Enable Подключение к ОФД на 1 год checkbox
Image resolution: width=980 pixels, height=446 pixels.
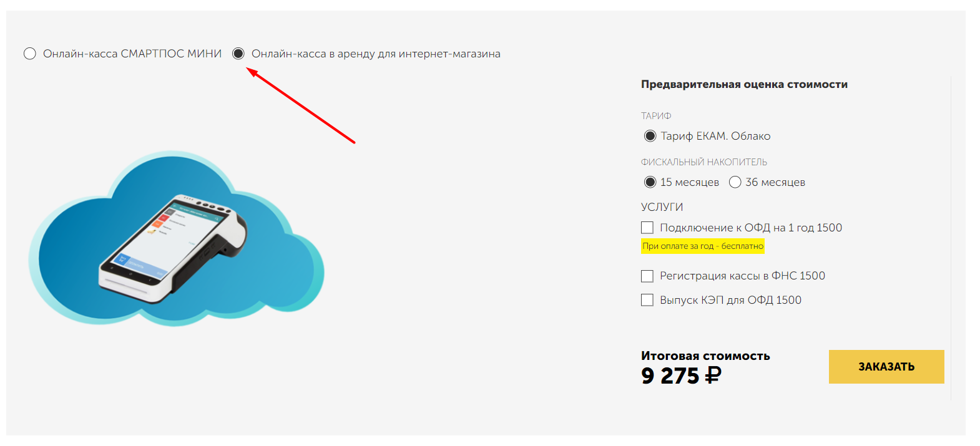point(647,228)
